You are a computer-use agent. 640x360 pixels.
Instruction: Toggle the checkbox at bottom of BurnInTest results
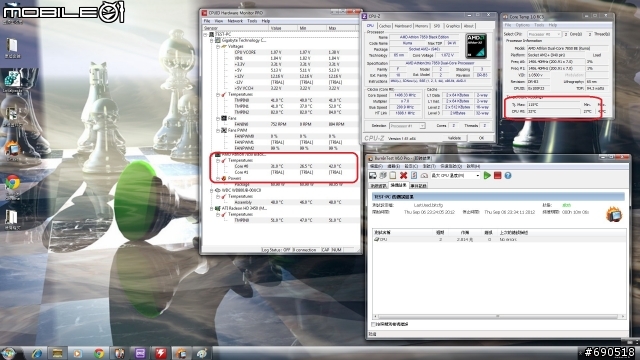point(373,324)
